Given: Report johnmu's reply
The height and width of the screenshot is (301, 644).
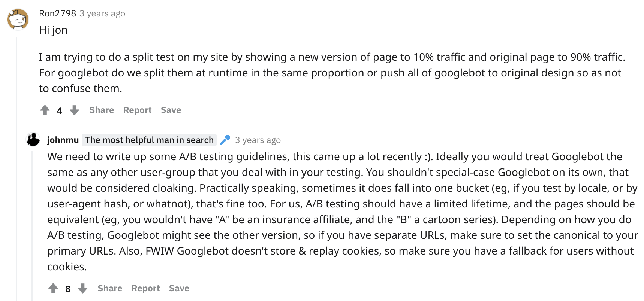Looking at the screenshot, I should pos(146,288).
